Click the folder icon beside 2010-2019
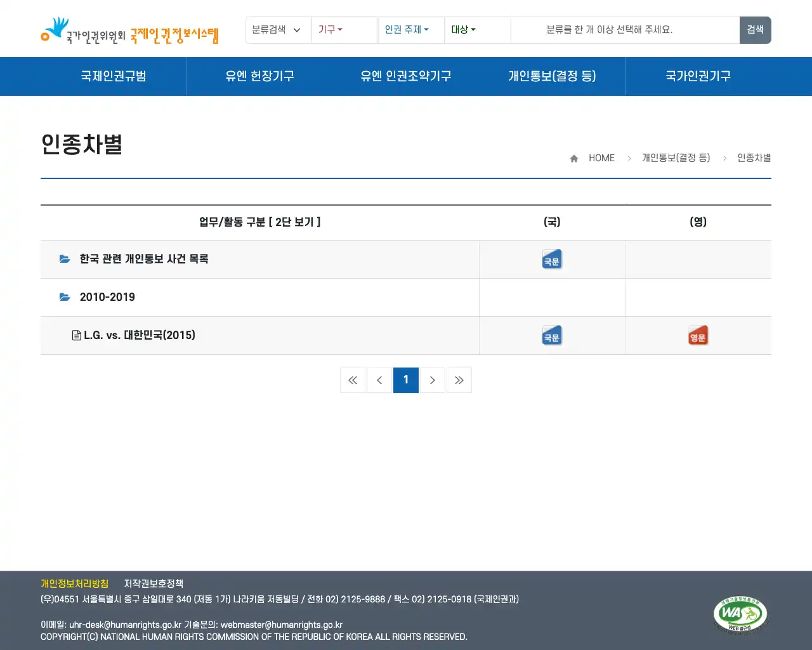The image size is (812, 650). (x=65, y=296)
